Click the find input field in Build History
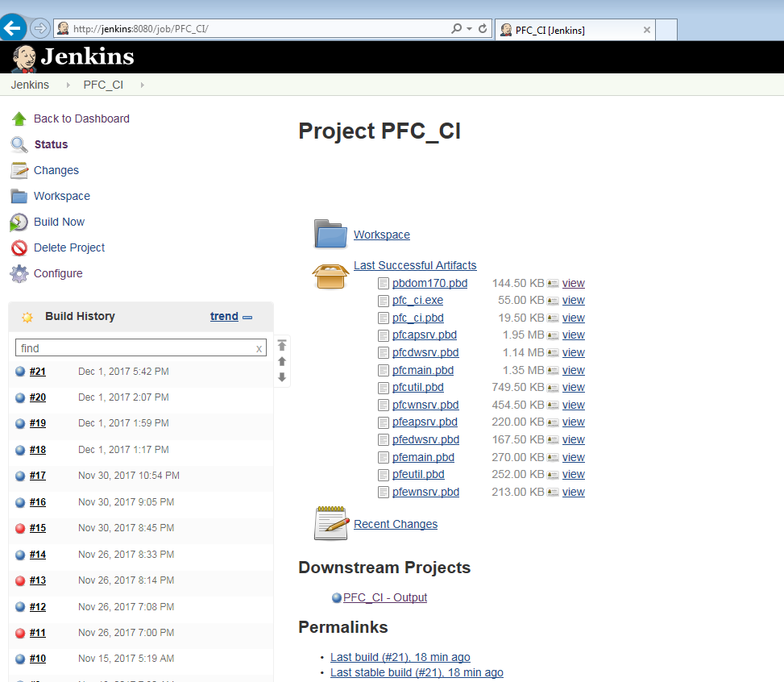This screenshot has height=682, width=784. point(141,347)
